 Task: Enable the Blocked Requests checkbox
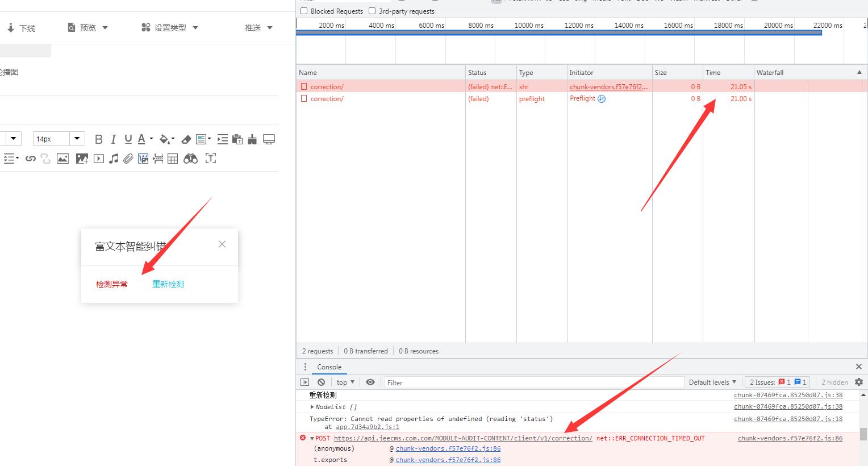[304, 11]
